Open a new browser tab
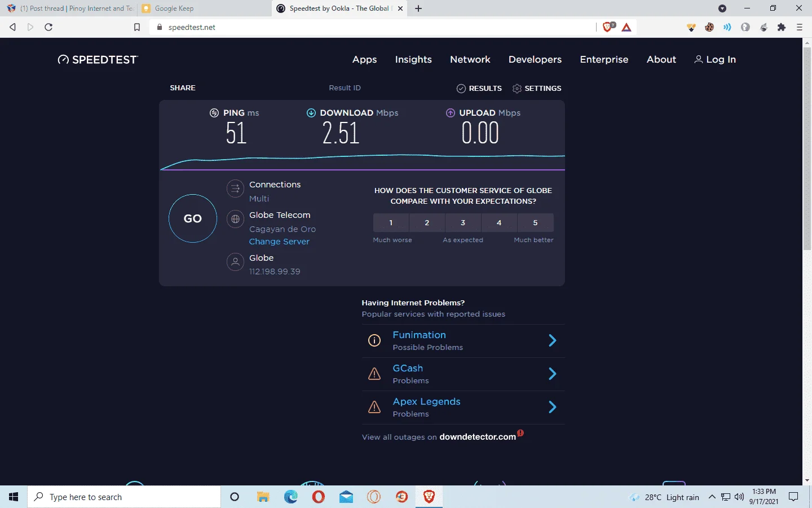 click(x=418, y=8)
